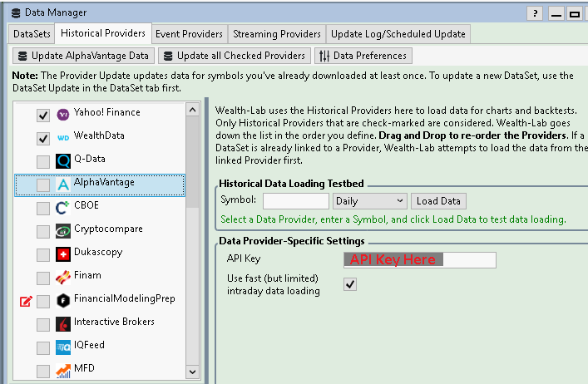The image size is (588, 384).
Task: Open the Event Providers tab
Action: [x=190, y=34]
